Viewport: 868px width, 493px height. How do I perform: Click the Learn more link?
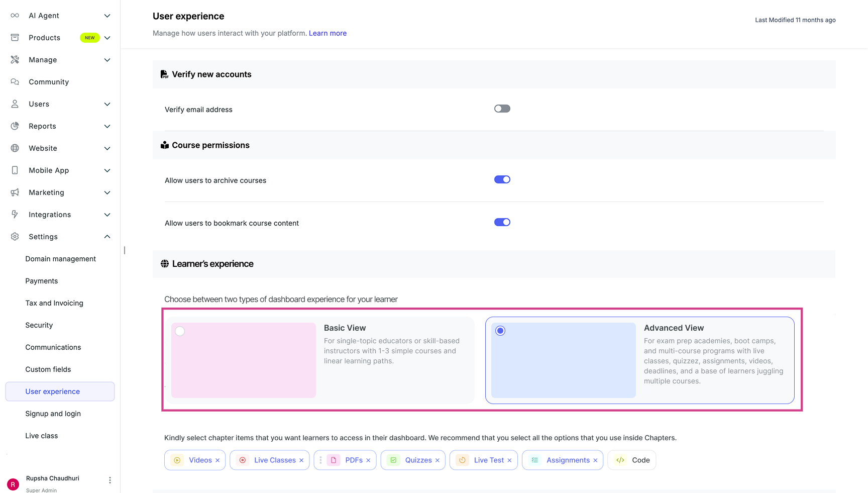click(x=328, y=33)
